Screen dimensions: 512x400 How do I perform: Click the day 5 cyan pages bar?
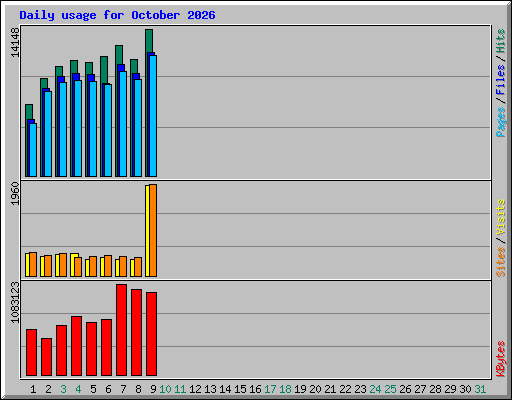[x=93, y=129]
